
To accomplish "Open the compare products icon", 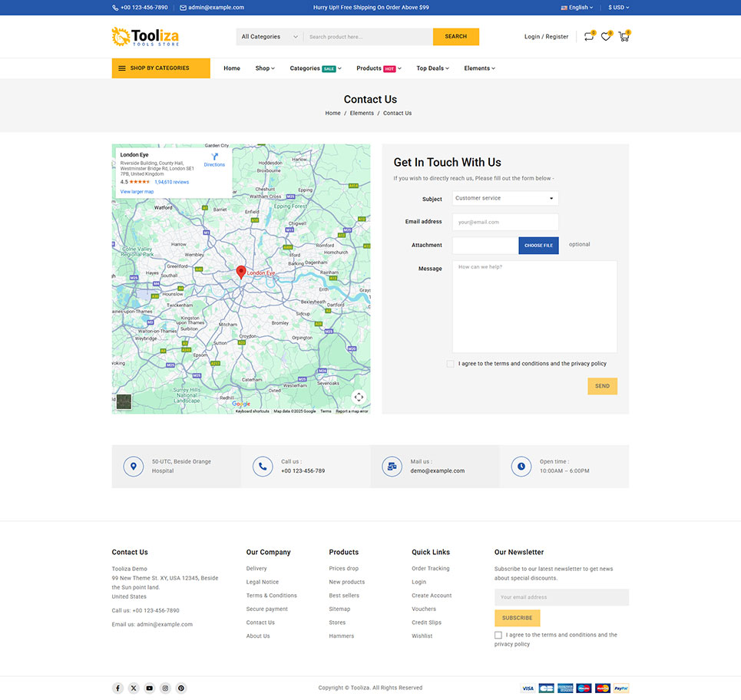I will coord(589,36).
